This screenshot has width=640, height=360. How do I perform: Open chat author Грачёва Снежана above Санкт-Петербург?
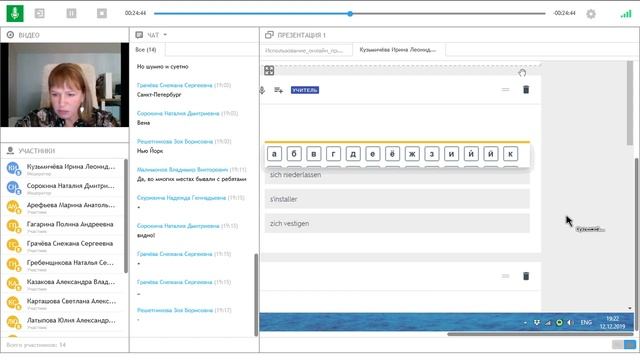tap(175, 85)
